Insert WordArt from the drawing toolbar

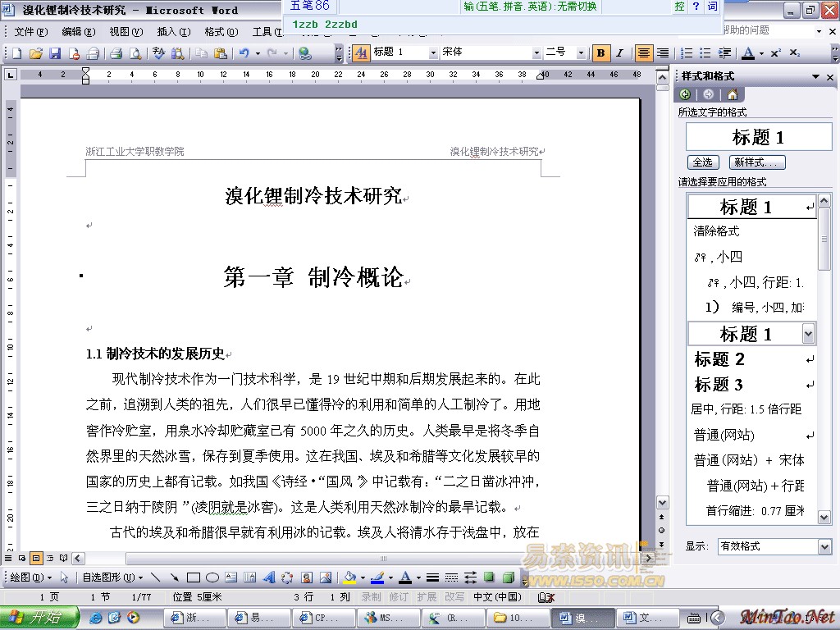[x=268, y=577]
